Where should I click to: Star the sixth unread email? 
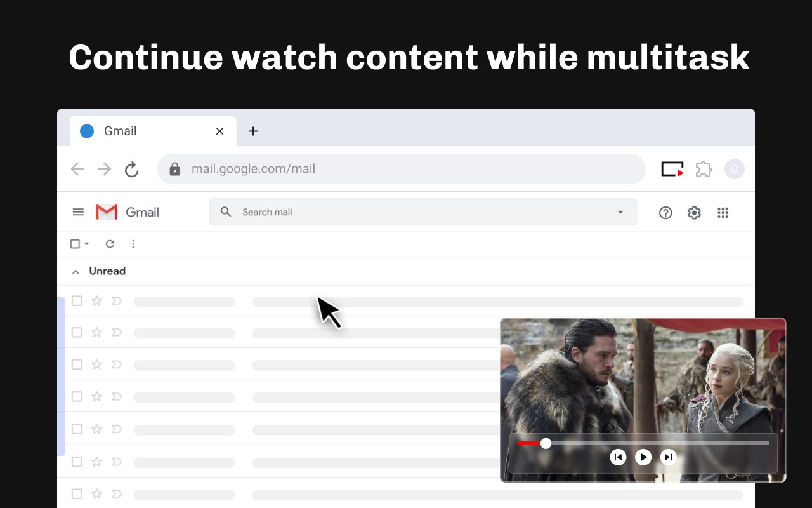coord(96,462)
